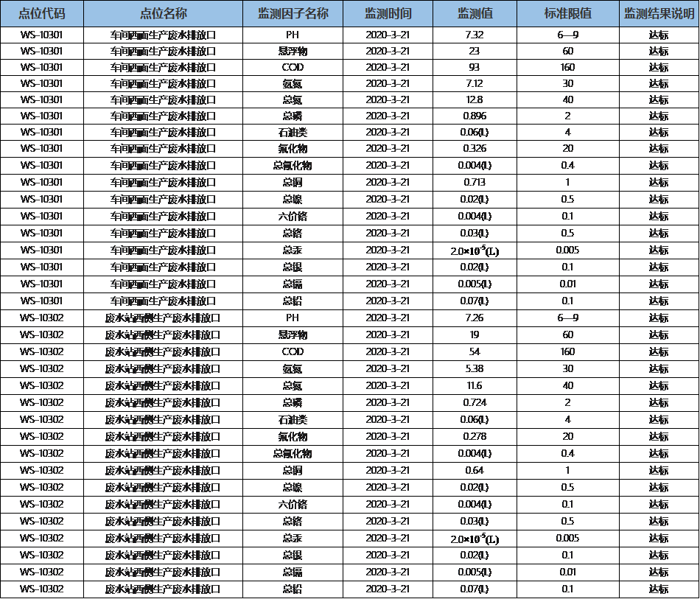Select 总磷 cell in the 0.724 row

point(293,402)
